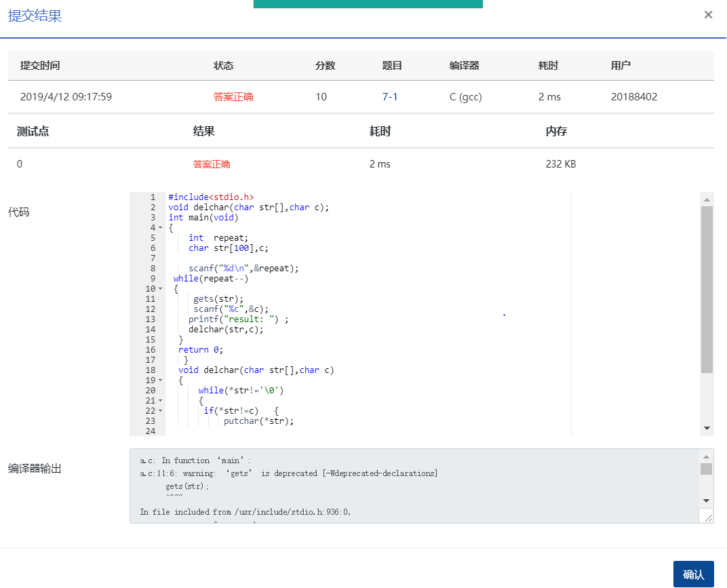Click line number 13 in gutter
727x588 pixels.
point(151,319)
